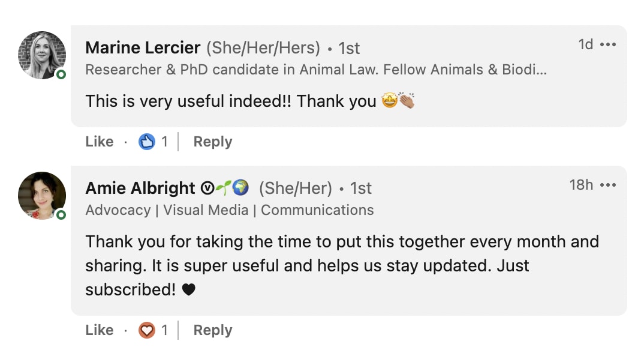This screenshot has height=347, width=644.
Task: Click the 18h timestamp on Amie's comment
Action: (581, 185)
